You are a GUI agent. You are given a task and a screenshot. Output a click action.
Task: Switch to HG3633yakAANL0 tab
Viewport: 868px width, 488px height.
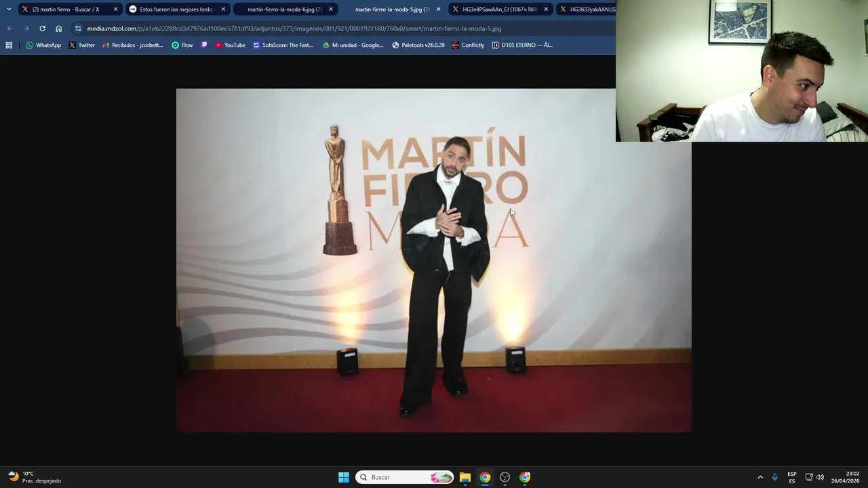(x=587, y=9)
